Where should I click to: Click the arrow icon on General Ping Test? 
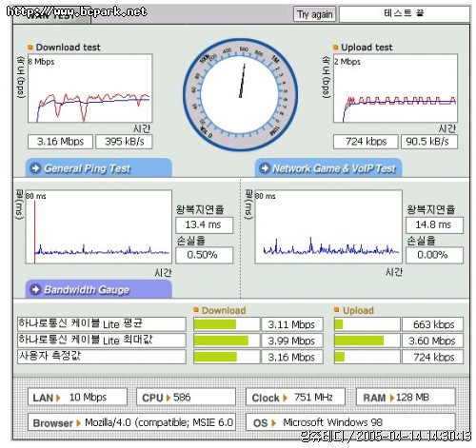click(35, 168)
